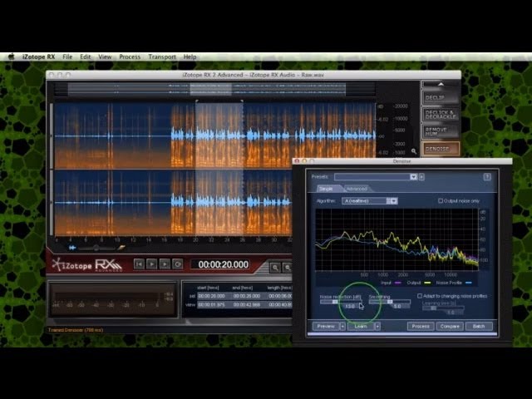Click the Play Selection transport button

tap(165, 264)
